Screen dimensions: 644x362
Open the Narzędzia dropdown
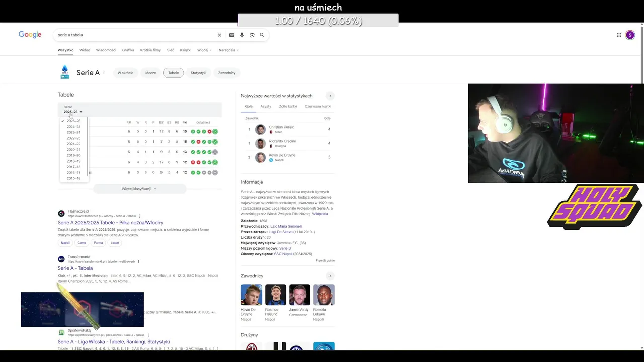(x=229, y=50)
